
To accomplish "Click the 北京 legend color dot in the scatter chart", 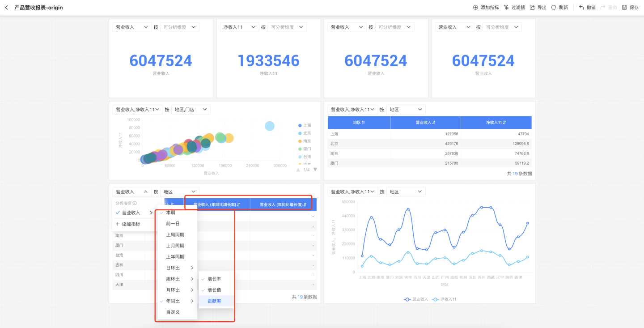I will [x=300, y=133].
